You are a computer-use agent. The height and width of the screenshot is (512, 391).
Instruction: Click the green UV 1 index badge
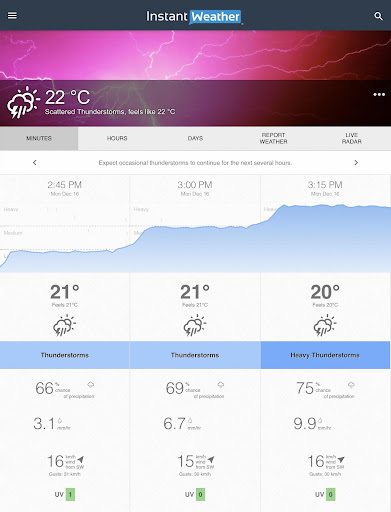70,494
